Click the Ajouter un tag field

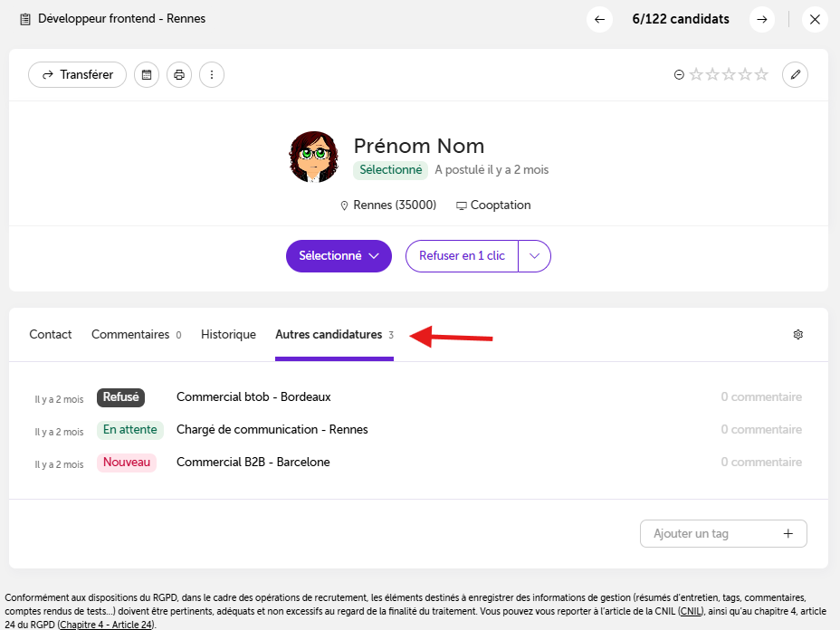[723, 533]
